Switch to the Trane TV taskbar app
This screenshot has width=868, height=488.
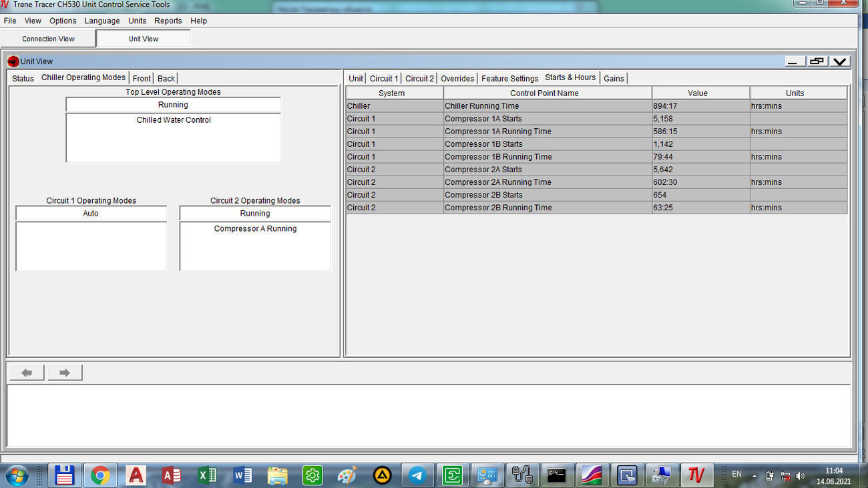[x=697, y=475]
